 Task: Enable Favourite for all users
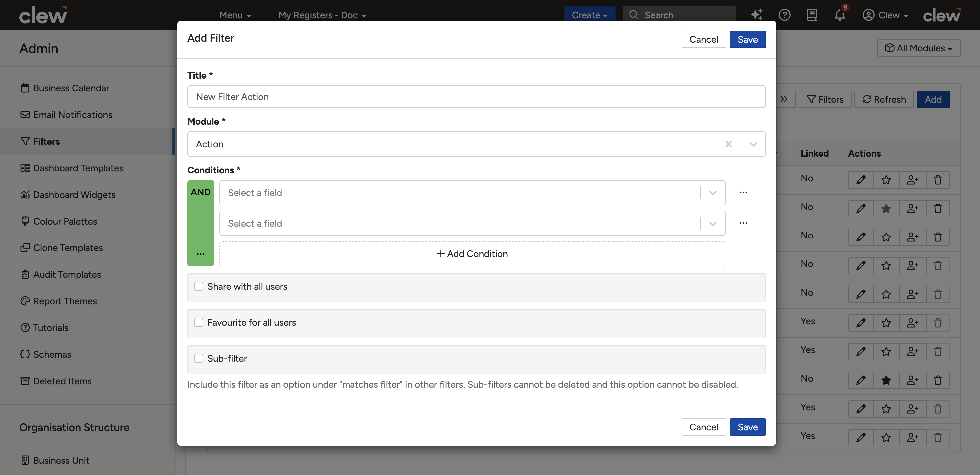pos(199,322)
